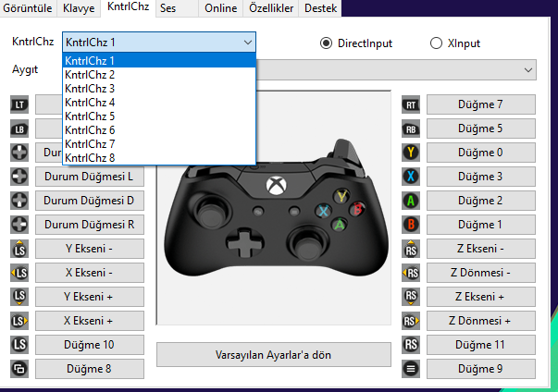Choose KntrlChz 6 in the list

[159, 130]
